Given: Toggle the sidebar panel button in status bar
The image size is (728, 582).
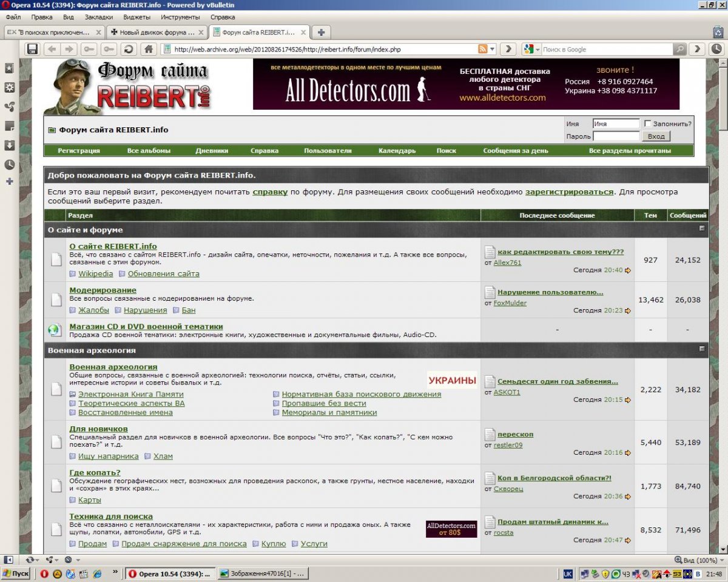Looking at the screenshot, I should click(8, 560).
